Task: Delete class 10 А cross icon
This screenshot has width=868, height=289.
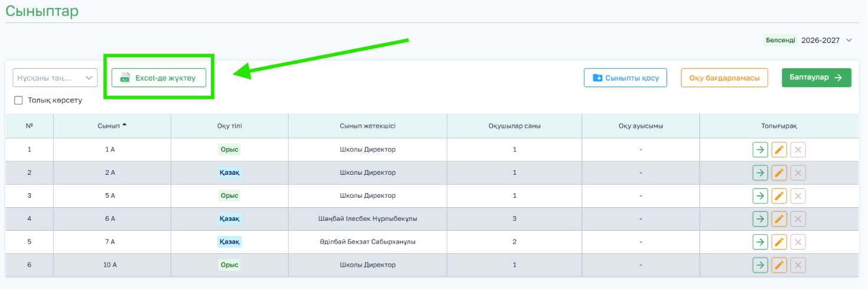Action: click(x=798, y=265)
